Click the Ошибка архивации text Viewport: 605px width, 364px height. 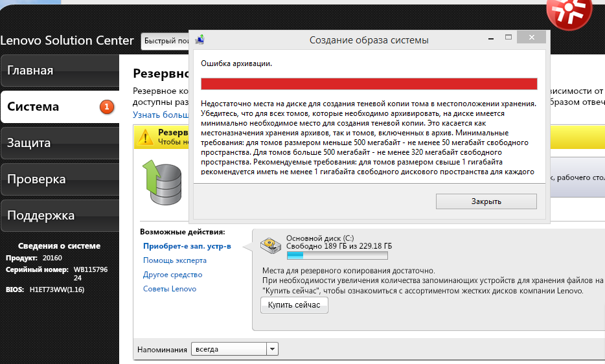pos(236,63)
